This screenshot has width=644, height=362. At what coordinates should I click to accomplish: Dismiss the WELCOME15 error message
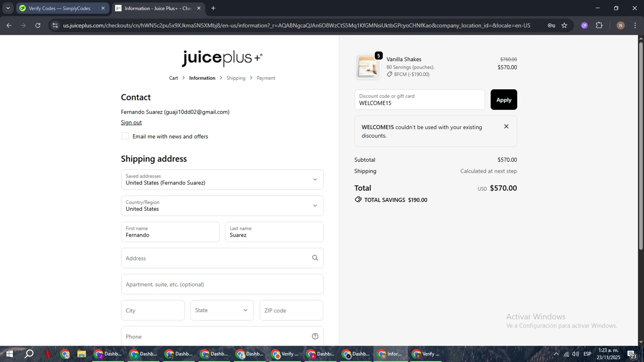click(506, 127)
